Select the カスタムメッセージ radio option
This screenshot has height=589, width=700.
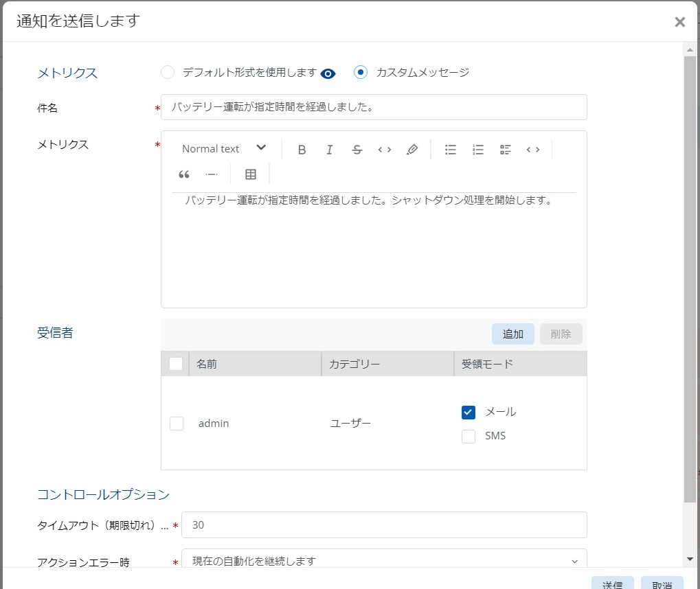[361, 72]
